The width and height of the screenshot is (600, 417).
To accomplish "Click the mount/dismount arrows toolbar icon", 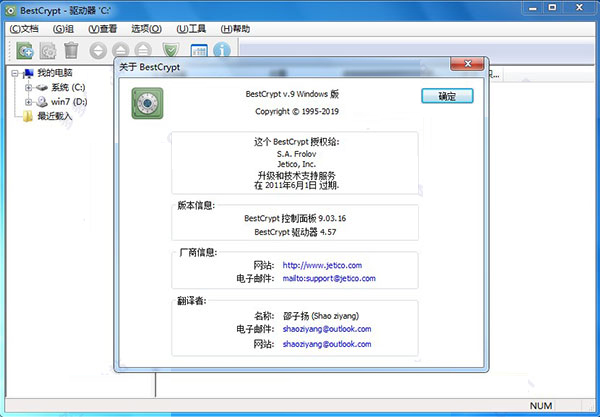I will click(x=98, y=51).
